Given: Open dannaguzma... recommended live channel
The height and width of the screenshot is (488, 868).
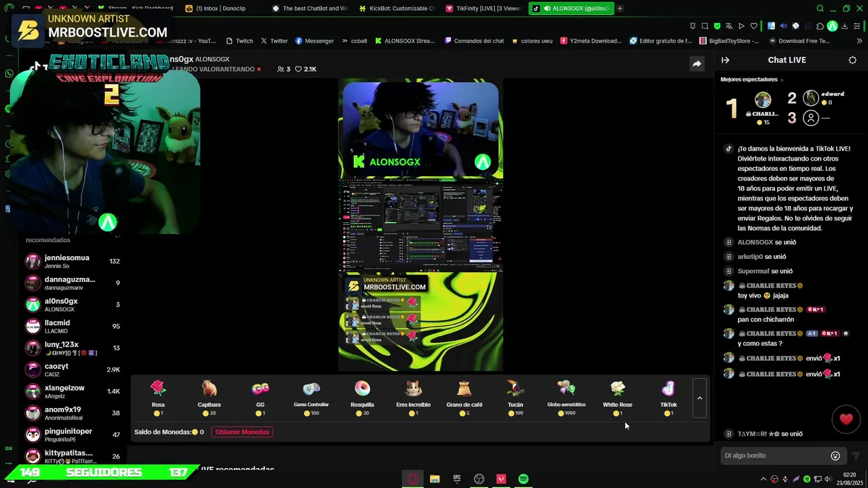Looking at the screenshot, I should tap(73, 283).
